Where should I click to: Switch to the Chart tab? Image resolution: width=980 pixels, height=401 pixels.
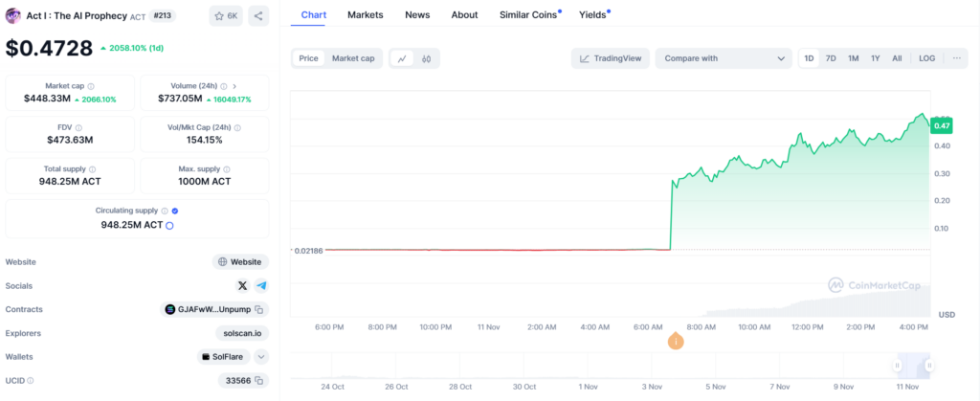coord(314,14)
